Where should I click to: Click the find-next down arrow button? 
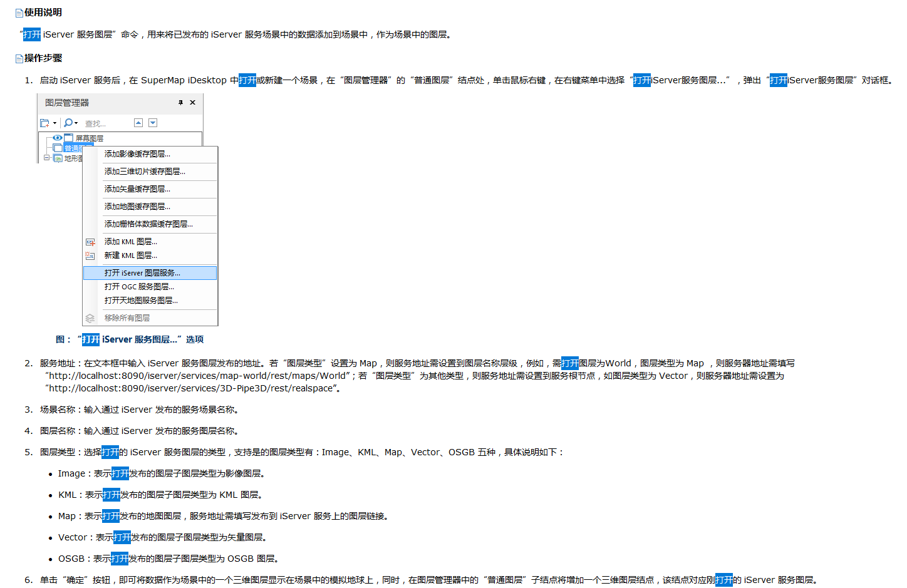tap(153, 123)
